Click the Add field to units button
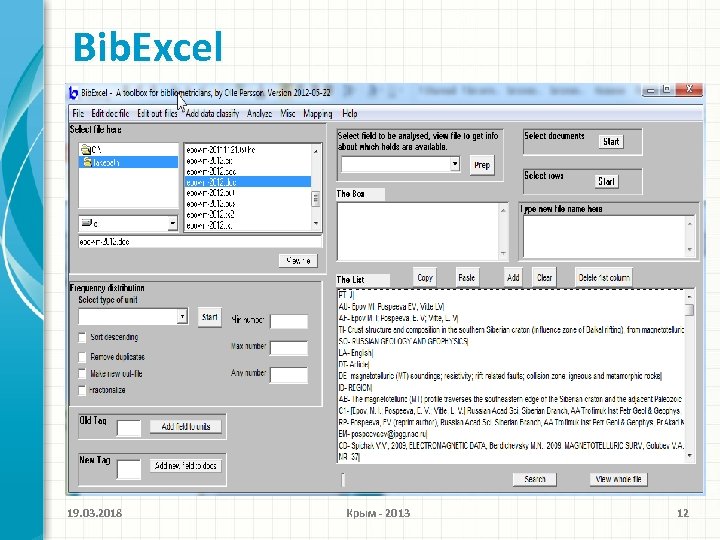Image resolution: width=720 pixels, height=540 pixels. (x=186, y=427)
